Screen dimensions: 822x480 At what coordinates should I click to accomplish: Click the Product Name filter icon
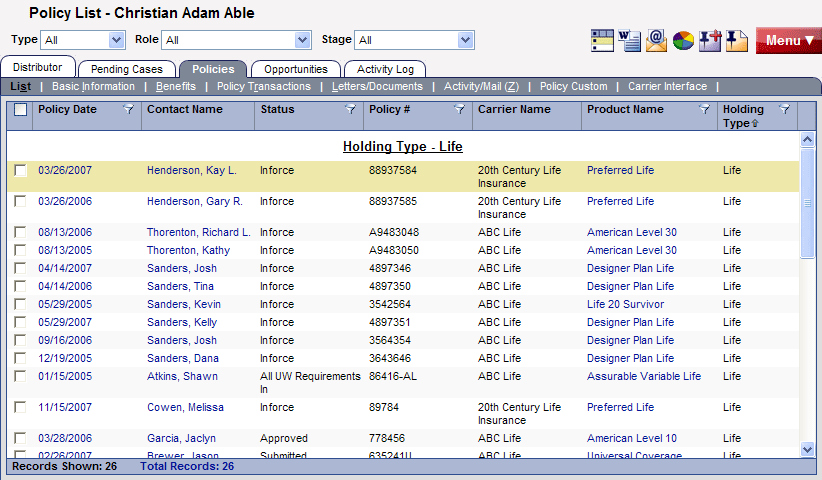tap(704, 110)
